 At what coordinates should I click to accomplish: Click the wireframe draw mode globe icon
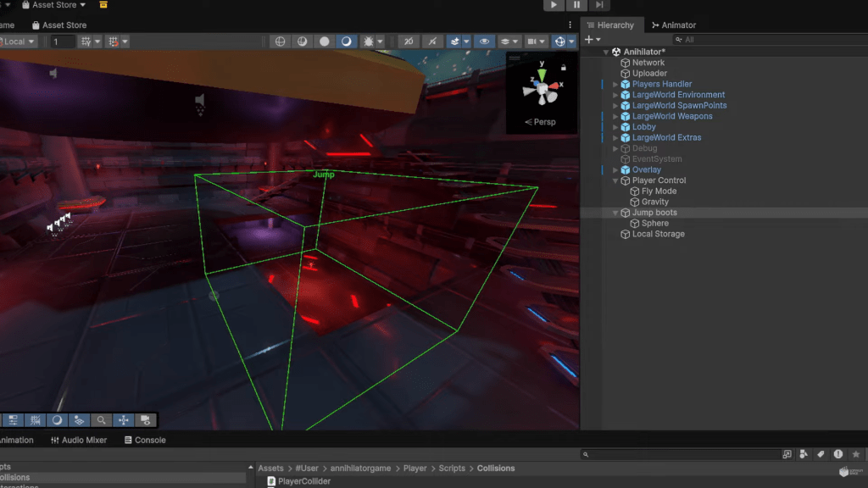click(x=280, y=42)
